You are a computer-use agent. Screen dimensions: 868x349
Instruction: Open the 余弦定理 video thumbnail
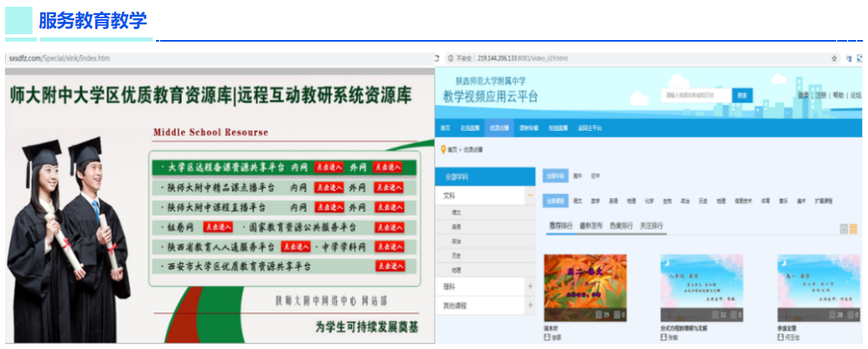pyautogui.click(x=820, y=287)
